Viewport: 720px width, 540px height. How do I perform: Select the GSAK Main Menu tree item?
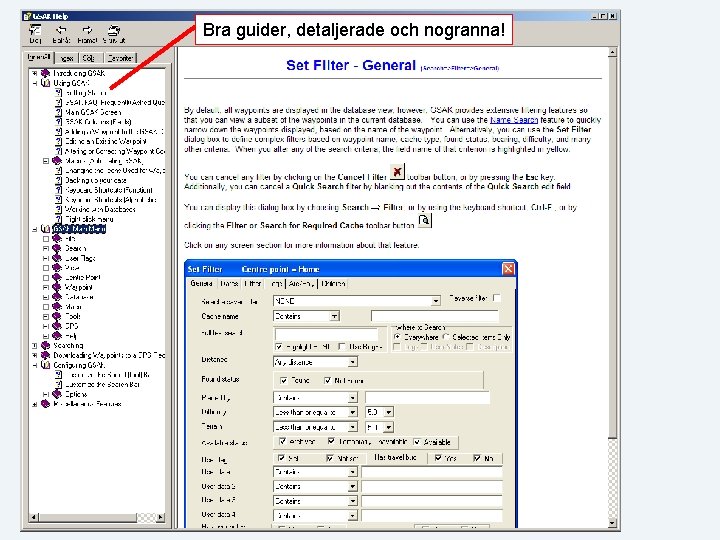79,228
